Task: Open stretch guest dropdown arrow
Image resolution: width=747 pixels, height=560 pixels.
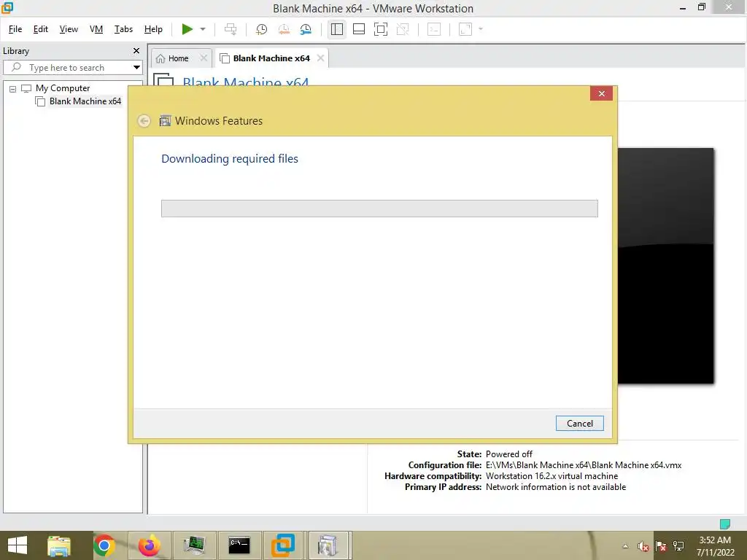Action: click(x=481, y=29)
